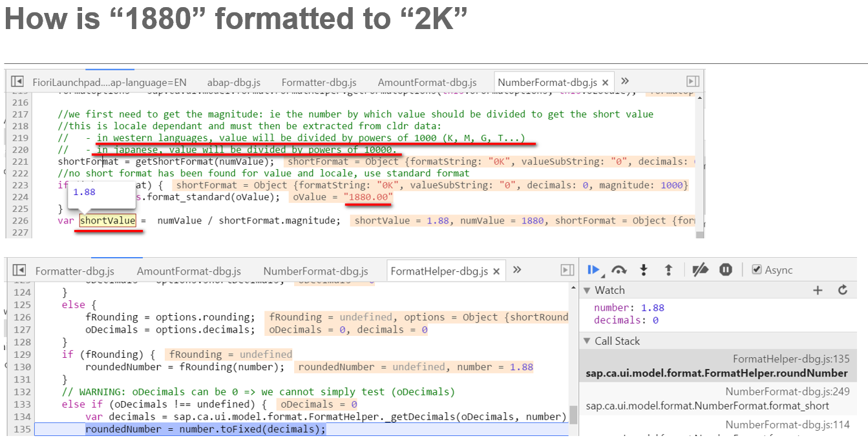The height and width of the screenshot is (447, 868).
Task: Show more tabs in upper panel
Action: point(625,81)
